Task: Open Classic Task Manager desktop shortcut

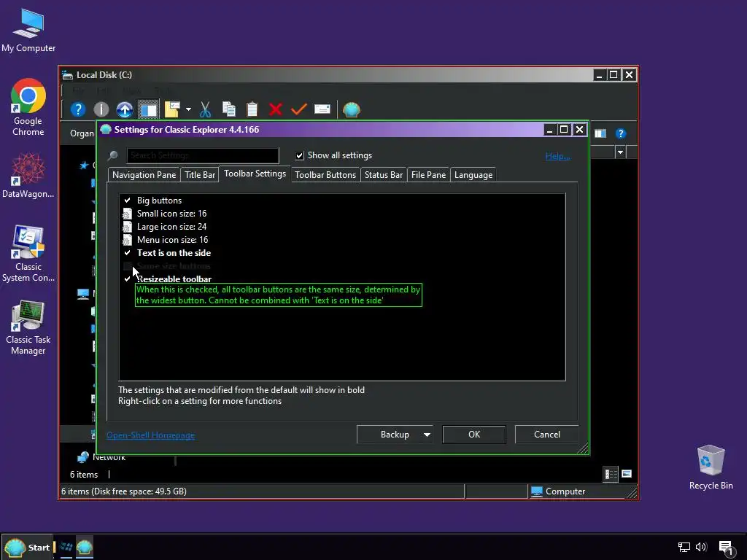Action: pyautogui.click(x=28, y=327)
